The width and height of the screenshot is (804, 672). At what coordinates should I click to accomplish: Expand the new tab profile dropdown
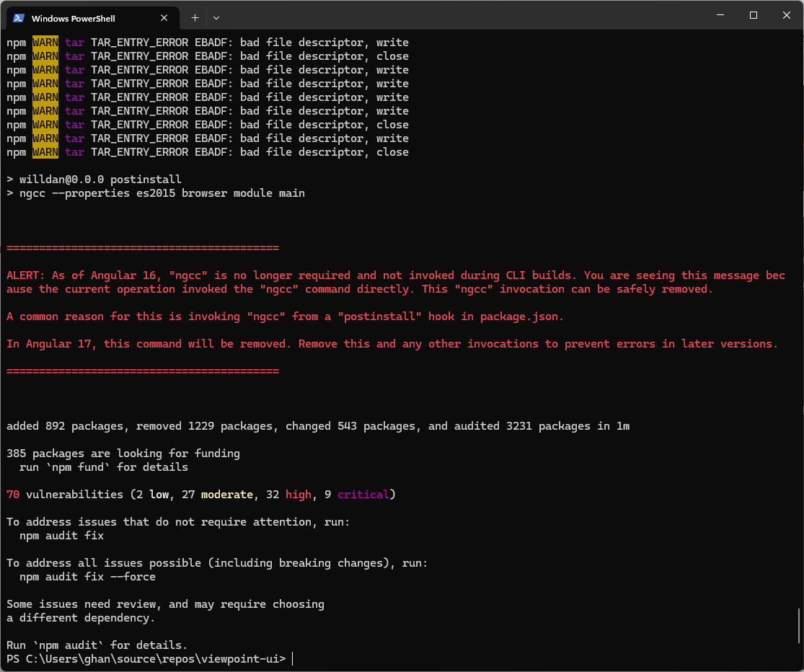click(x=216, y=18)
